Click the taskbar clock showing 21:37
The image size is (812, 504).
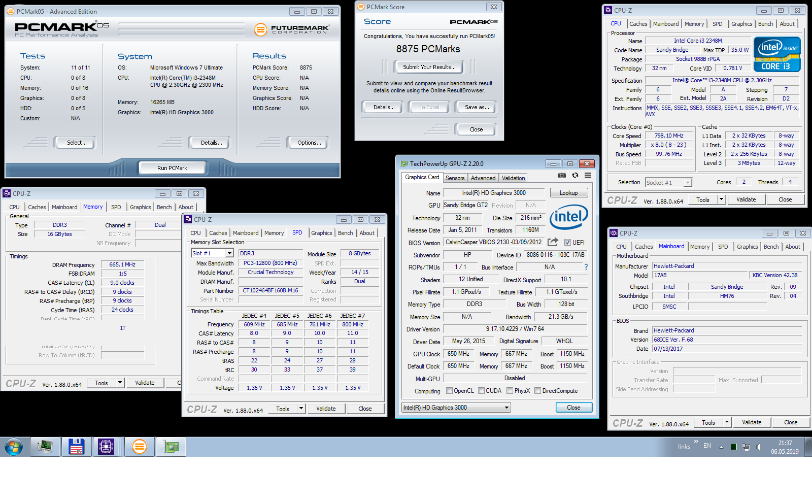coord(785,447)
